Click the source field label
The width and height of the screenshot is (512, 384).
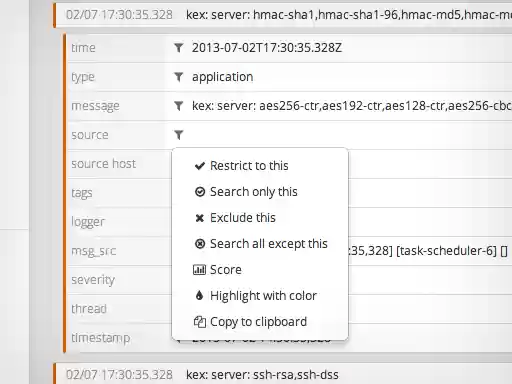[90, 135]
